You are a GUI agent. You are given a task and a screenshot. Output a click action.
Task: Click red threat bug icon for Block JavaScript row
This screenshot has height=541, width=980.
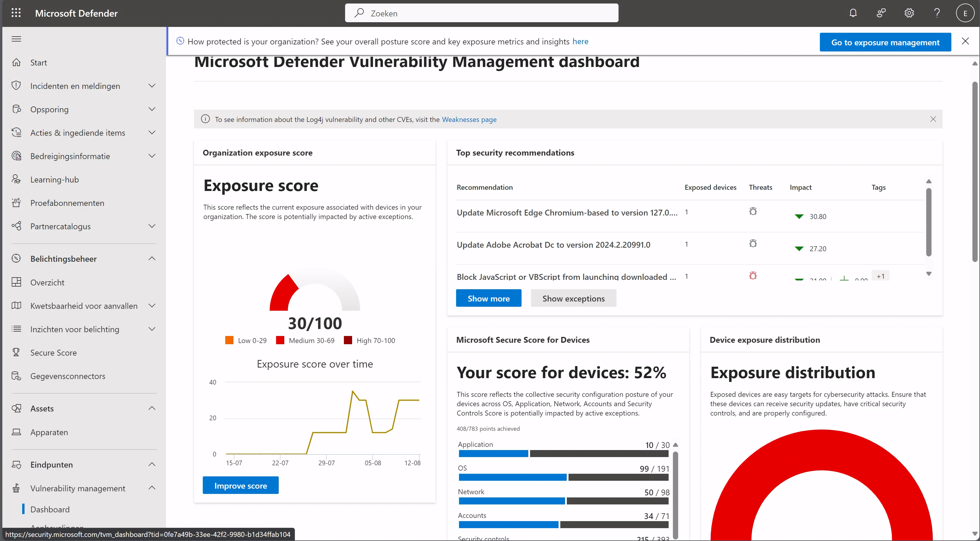click(753, 276)
